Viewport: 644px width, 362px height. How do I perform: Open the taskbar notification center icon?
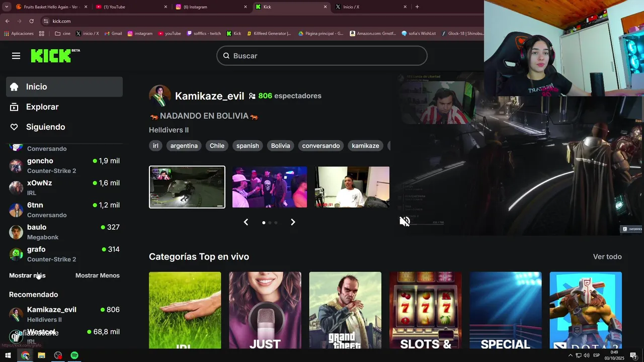[x=633, y=355]
